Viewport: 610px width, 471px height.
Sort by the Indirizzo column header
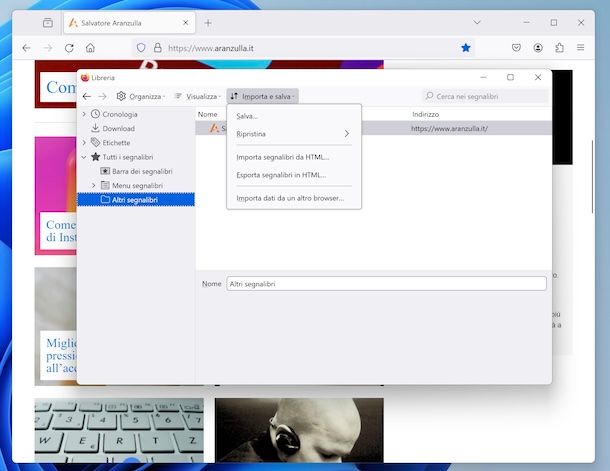426,114
